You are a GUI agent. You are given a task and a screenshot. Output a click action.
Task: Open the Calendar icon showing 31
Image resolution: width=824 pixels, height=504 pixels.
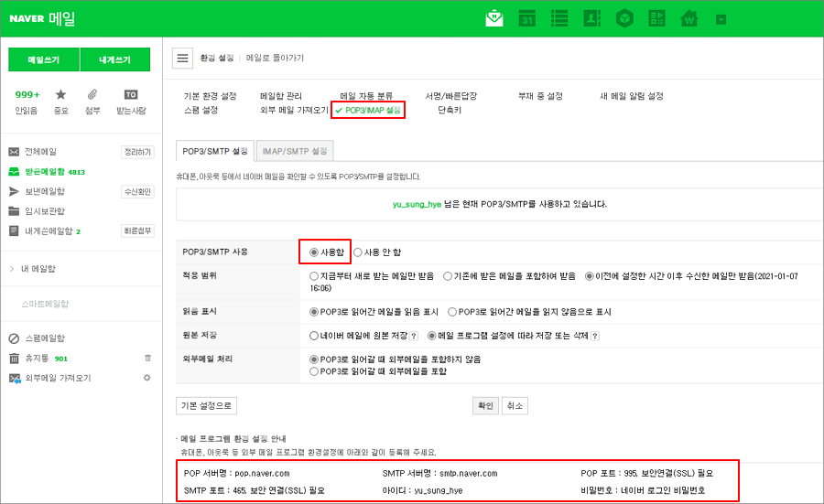(x=527, y=18)
